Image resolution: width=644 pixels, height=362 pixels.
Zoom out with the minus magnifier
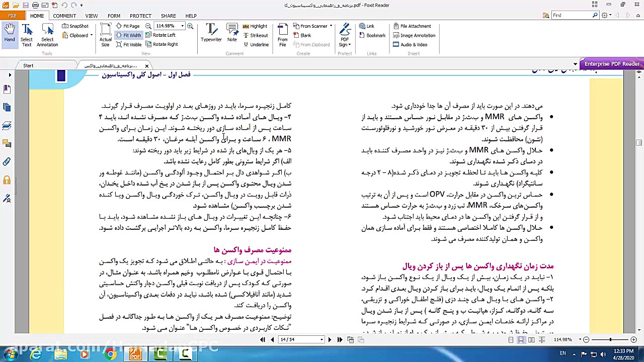148,26
